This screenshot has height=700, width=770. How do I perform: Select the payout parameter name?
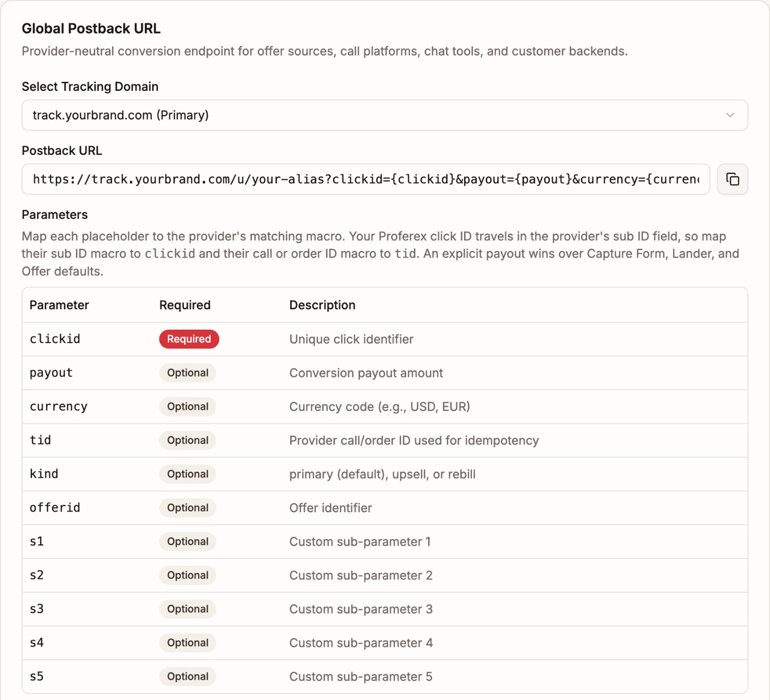tap(51, 373)
